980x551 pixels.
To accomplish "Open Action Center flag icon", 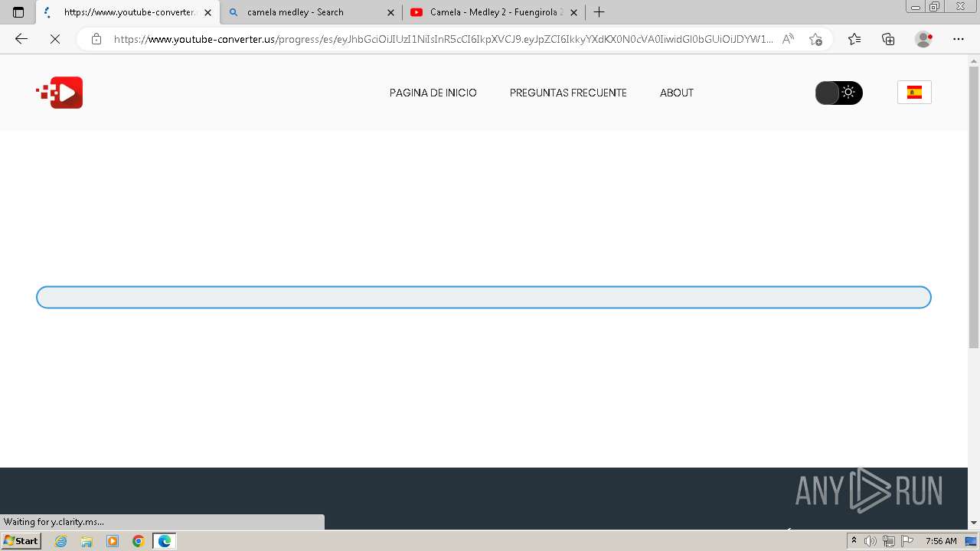I will [907, 541].
